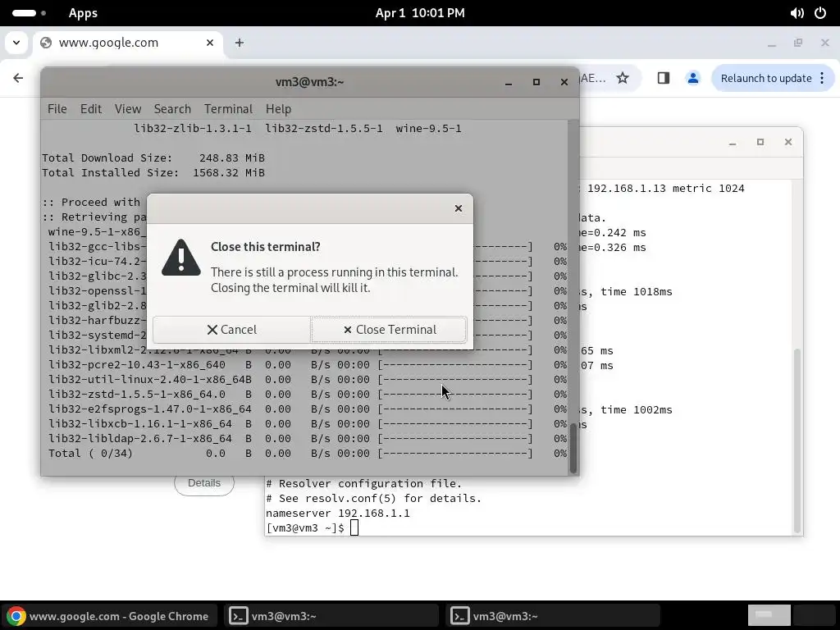Click the lib32-libxcb-1.16.1-1-x86_64 row

pyautogui.click(x=308, y=424)
